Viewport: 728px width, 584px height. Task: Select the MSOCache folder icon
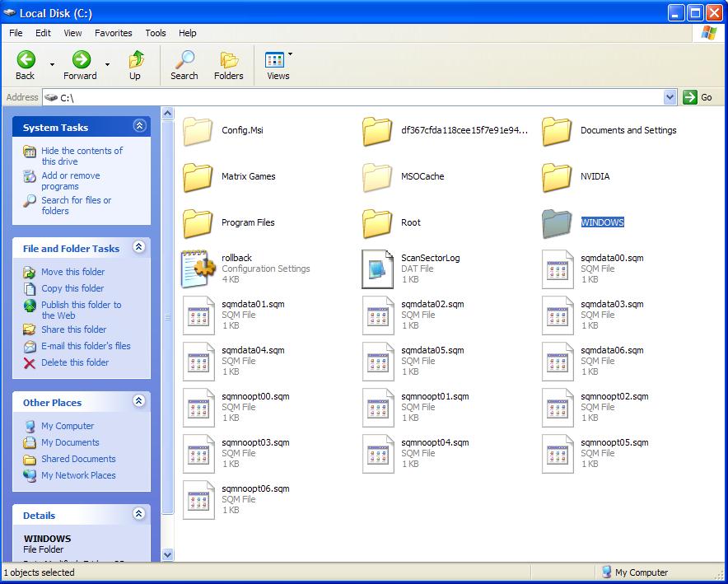(377, 177)
